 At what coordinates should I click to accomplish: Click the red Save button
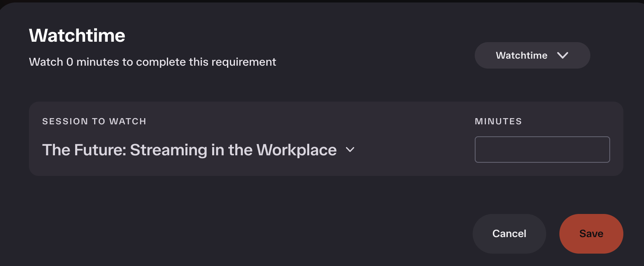pyautogui.click(x=591, y=234)
